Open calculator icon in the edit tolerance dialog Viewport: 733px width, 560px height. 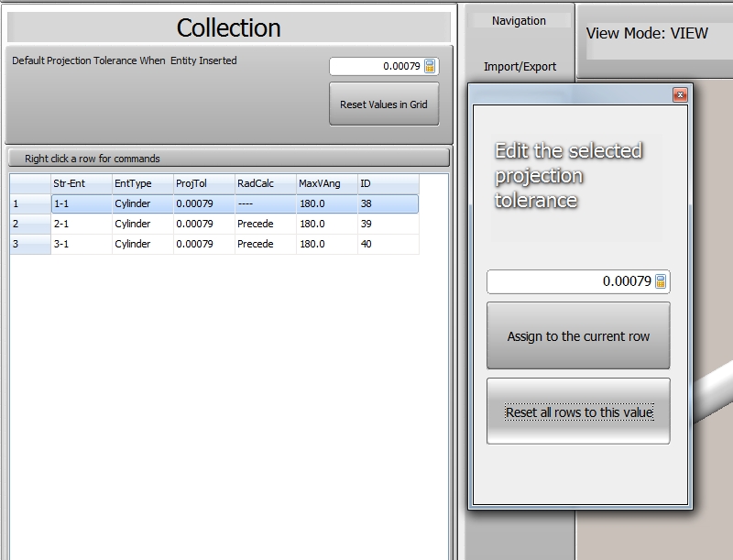tap(661, 281)
